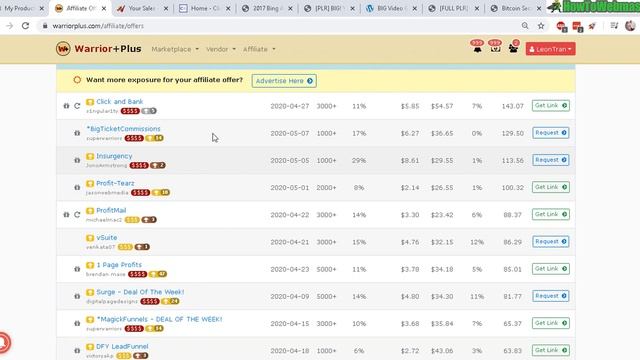Image resolution: width=640 pixels, height=360 pixels.
Task: Click Request for Surge Deal Of The Week
Action: [x=551, y=296]
